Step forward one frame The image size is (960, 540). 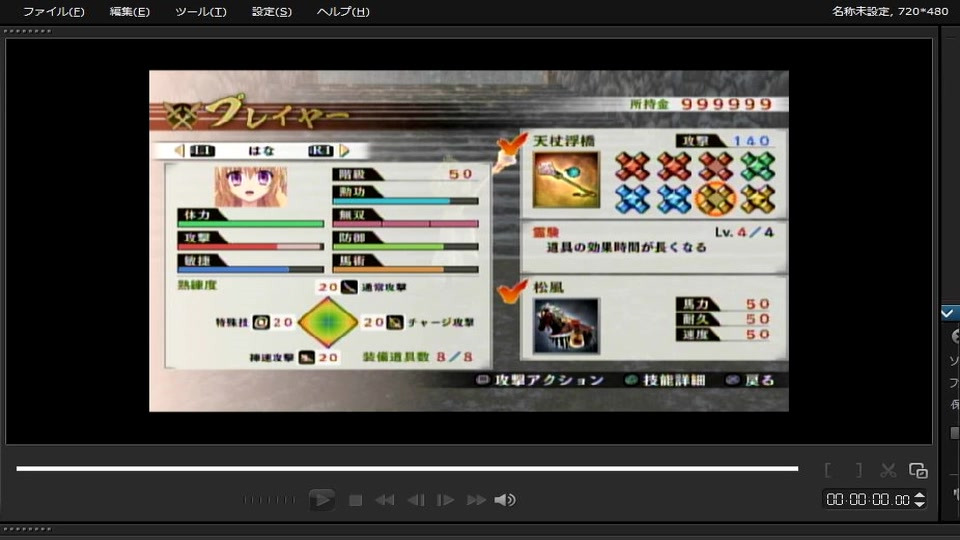click(x=445, y=500)
